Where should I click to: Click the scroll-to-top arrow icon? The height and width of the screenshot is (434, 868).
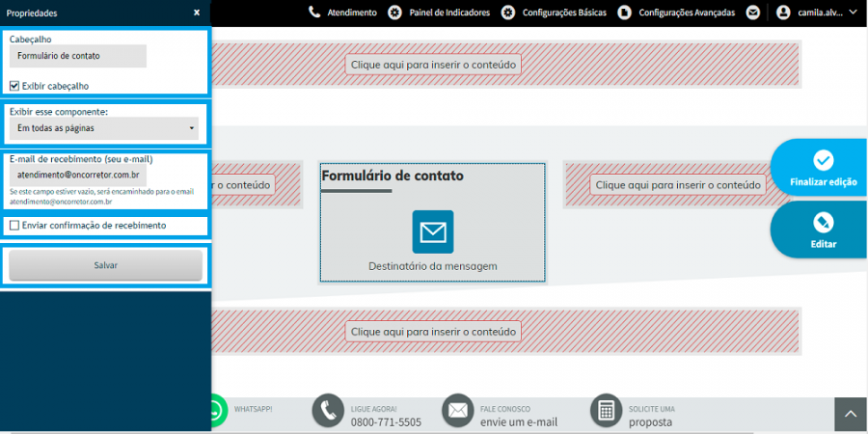click(851, 415)
